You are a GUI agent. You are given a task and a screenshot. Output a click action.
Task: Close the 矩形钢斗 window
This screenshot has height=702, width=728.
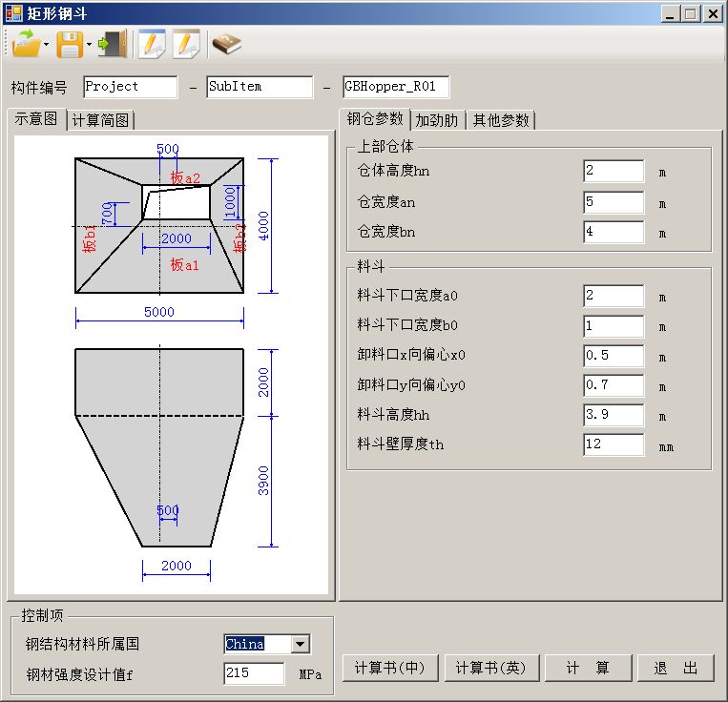[x=713, y=13]
